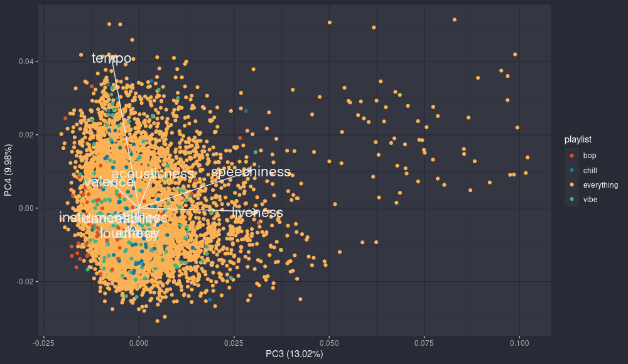Click the 'valence' loading label
The image size is (628, 364).
pyautogui.click(x=109, y=182)
